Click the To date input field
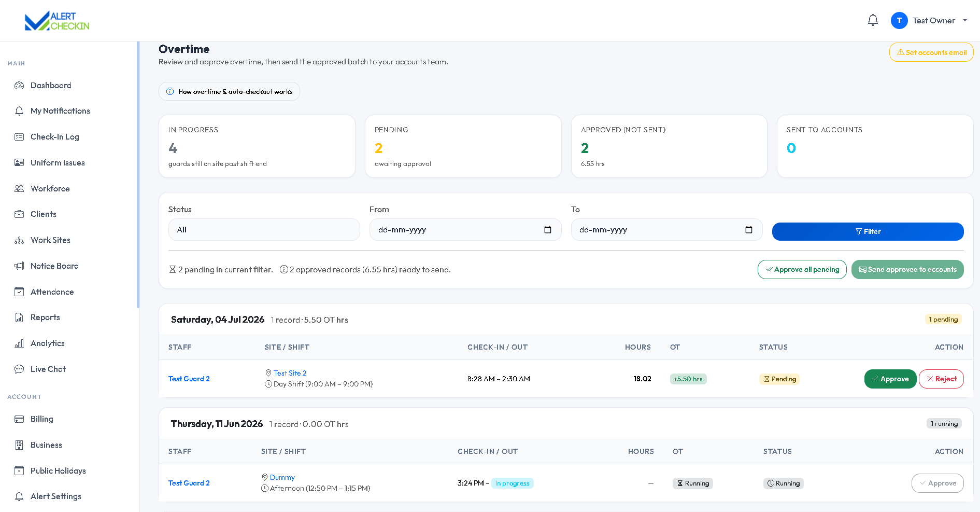 pyautogui.click(x=666, y=229)
